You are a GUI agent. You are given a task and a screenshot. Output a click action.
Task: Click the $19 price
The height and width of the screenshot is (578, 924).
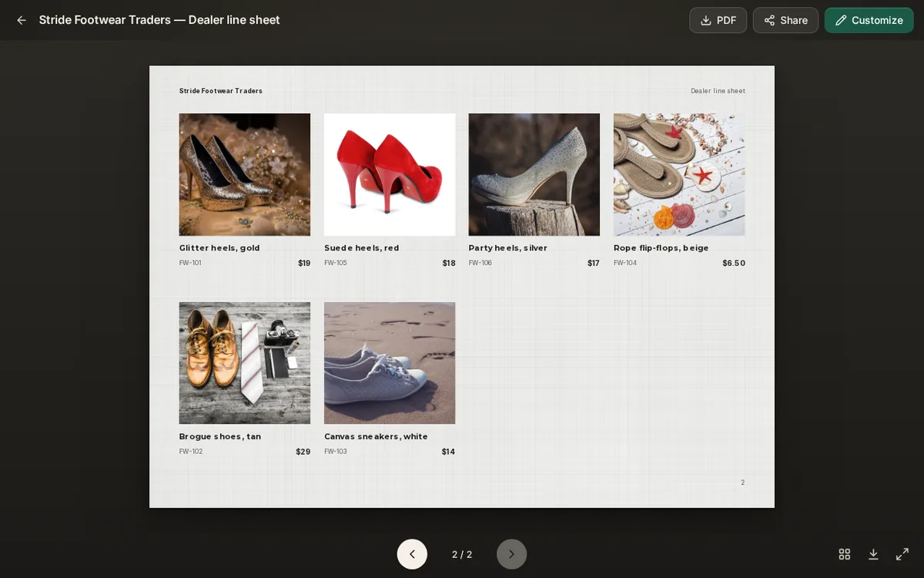pos(304,263)
